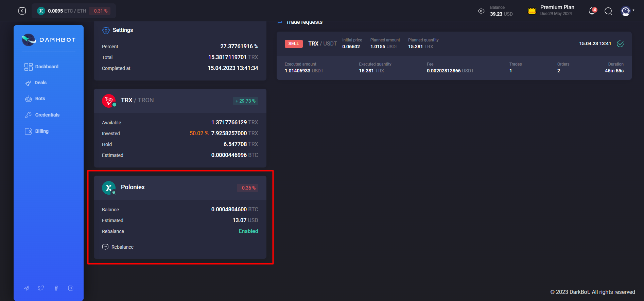
Task: Click the Billing wallet icon
Action: 29,131
